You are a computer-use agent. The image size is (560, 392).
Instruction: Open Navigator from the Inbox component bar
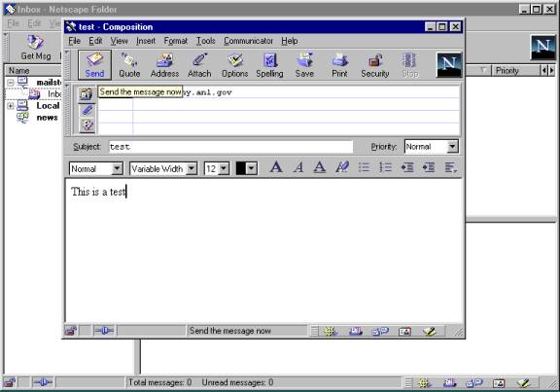[424, 383]
